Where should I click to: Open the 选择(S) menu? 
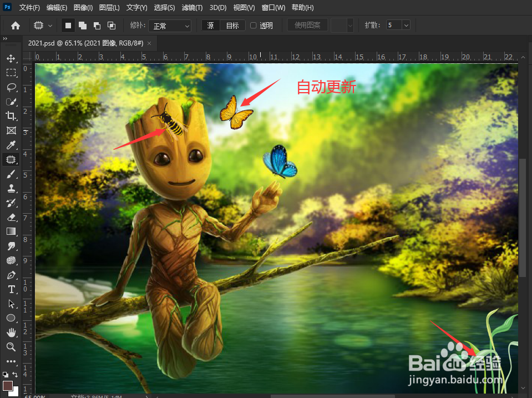(x=164, y=7)
